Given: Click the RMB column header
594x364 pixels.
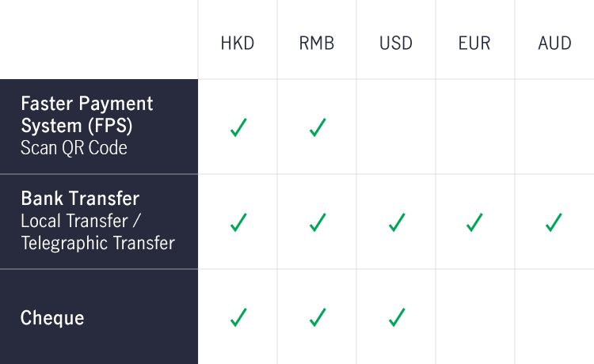Looking at the screenshot, I should pyautogui.click(x=317, y=44).
